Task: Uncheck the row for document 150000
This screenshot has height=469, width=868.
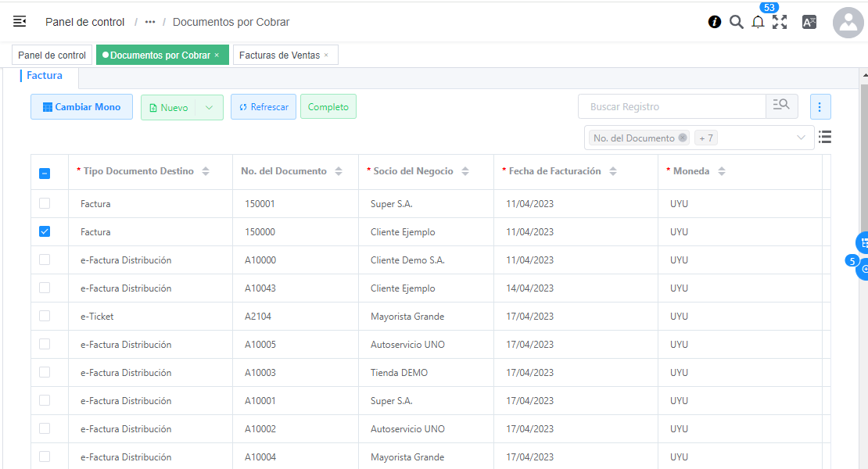Action: (45, 231)
